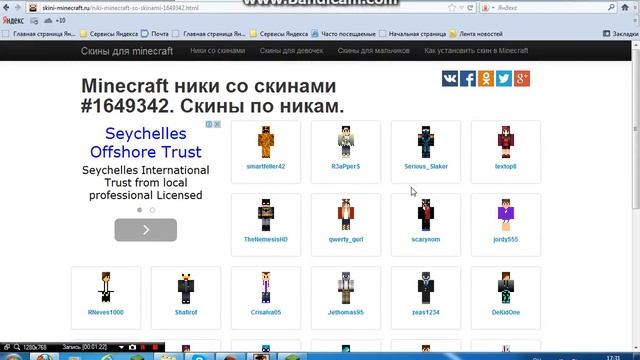Open the Serious_Slaker skin name link

(x=426, y=166)
